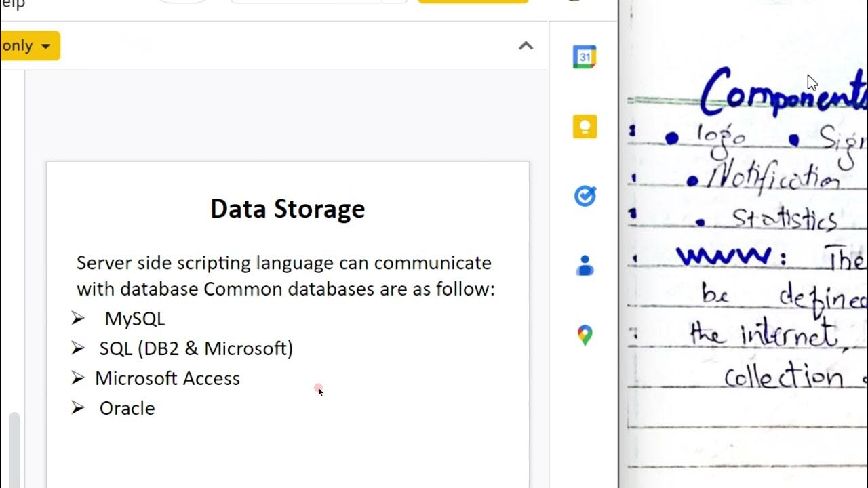
Task: Click the yellow button in the top bar
Action: [x=473, y=1]
